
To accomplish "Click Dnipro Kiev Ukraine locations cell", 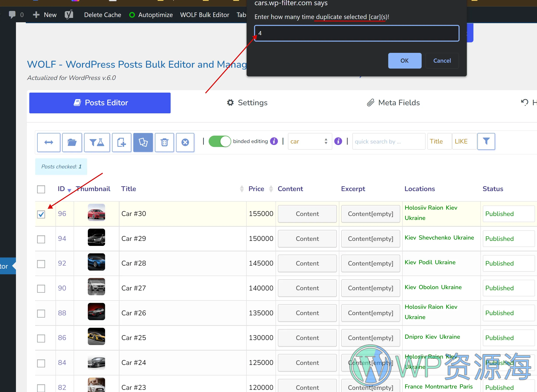I will click(441, 338).
